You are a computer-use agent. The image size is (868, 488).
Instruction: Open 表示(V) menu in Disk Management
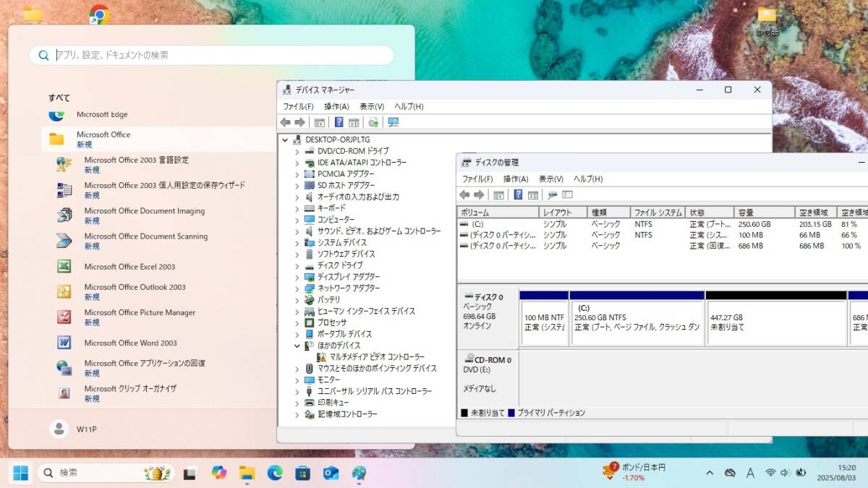(551, 179)
